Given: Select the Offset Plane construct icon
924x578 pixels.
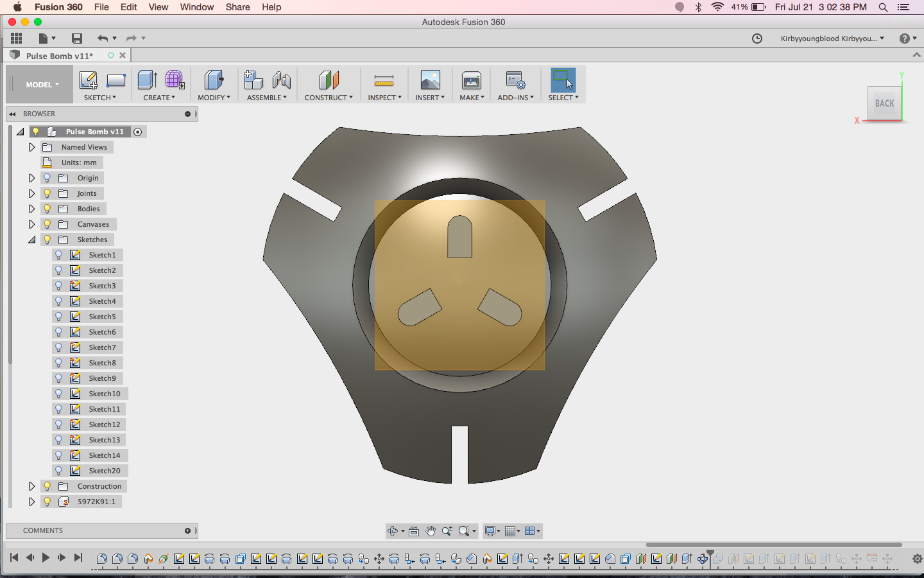Looking at the screenshot, I should (329, 80).
